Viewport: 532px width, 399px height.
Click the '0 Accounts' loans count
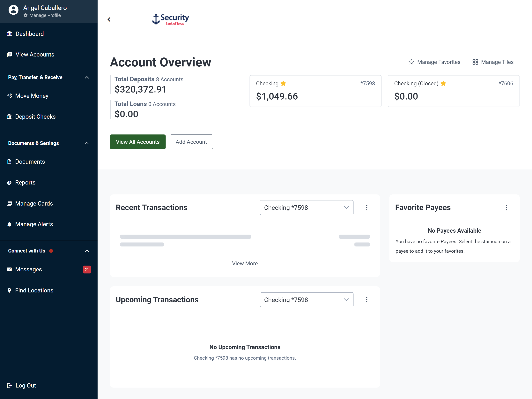click(162, 104)
